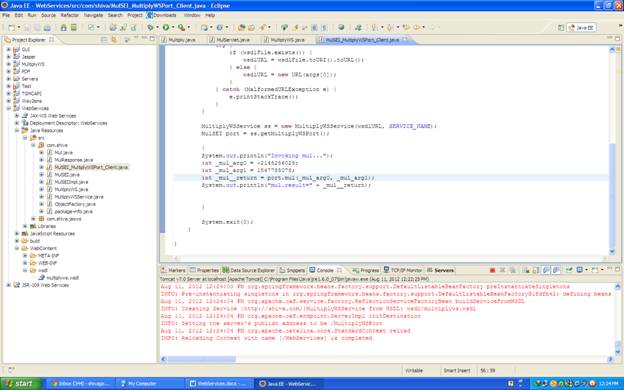Click the Run green play button
Image resolution: width=624 pixels, height=390 pixels.
click(166, 27)
